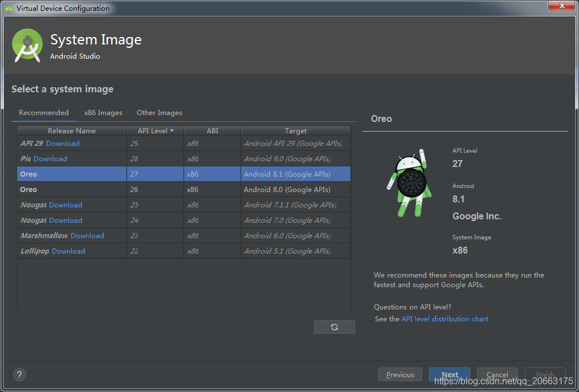
Task: Click the API level 23 cell
Action: point(155,235)
